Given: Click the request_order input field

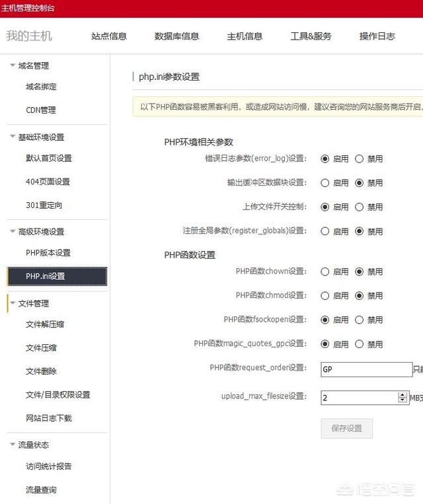Looking at the screenshot, I should (x=366, y=369).
